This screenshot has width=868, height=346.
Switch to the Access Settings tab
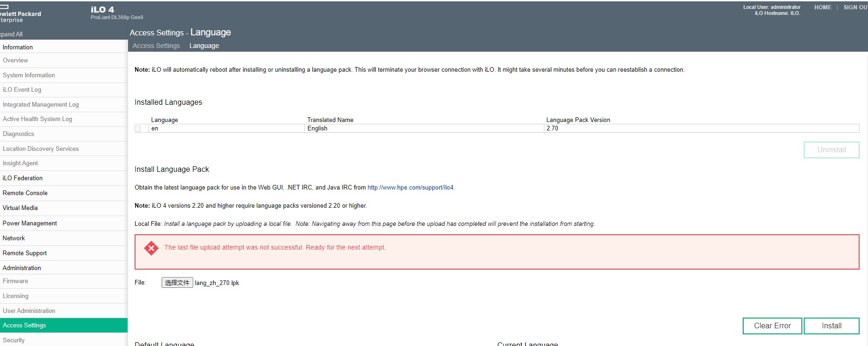tap(156, 46)
